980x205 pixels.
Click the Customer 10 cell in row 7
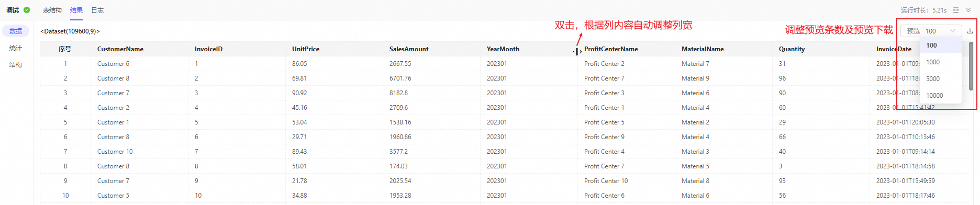115,152
